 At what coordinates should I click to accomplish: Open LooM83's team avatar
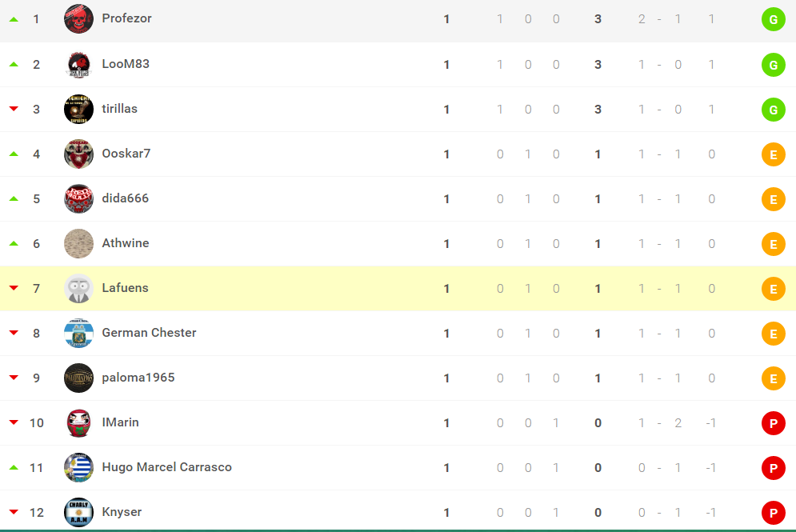[x=78, y=64]
